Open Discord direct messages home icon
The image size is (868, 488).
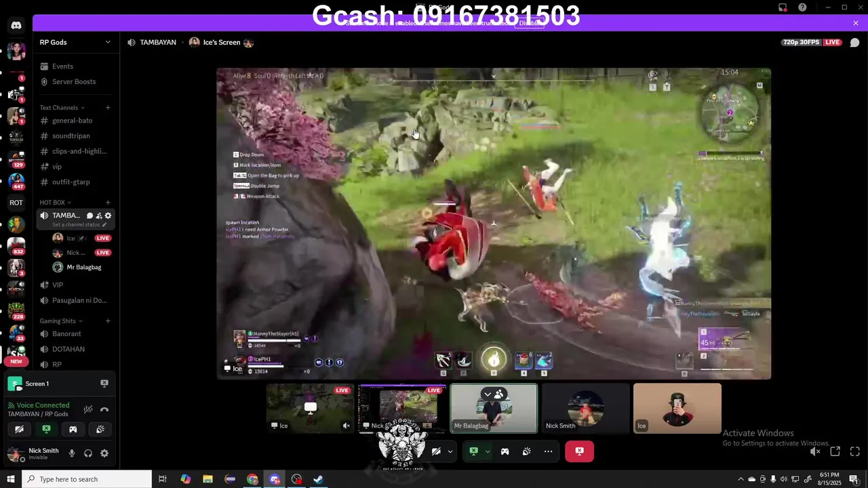tap(16, 26)
